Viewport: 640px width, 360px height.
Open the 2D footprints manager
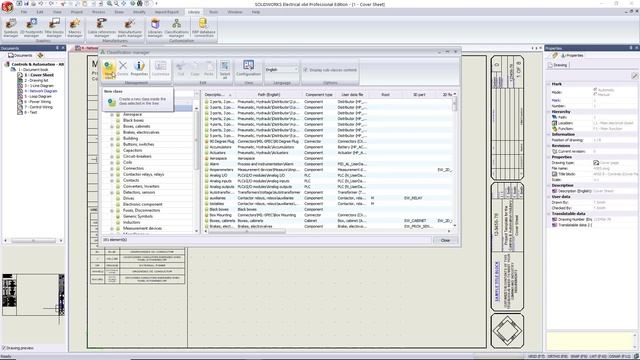[31, 28]
